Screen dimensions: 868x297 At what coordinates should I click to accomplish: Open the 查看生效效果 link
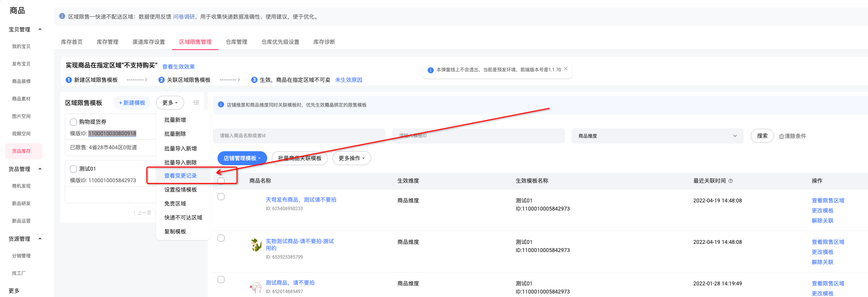click(179, 67)
